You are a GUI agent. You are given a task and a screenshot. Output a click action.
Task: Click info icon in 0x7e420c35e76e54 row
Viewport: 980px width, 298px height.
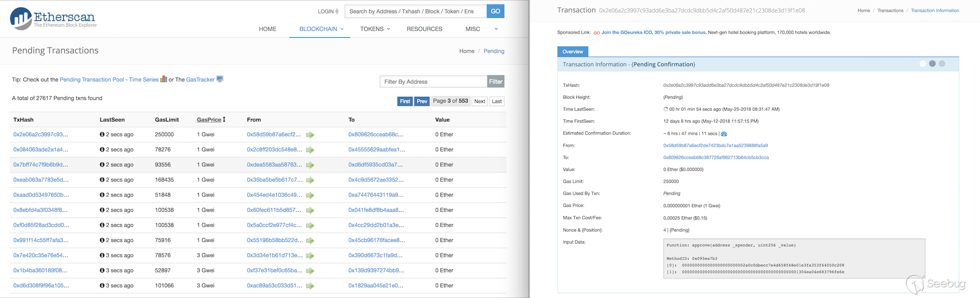102,256
